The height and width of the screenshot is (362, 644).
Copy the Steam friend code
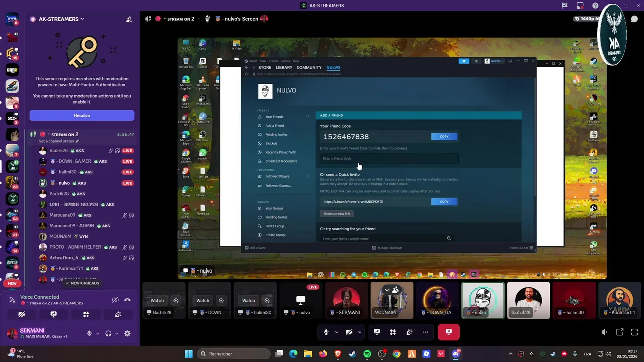click(444, 136)
